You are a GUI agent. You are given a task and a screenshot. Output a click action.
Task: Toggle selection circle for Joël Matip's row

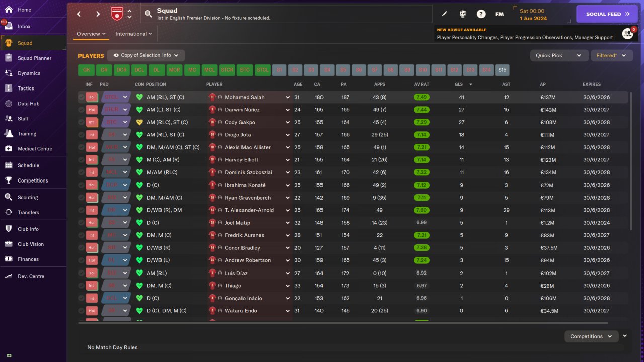coord(82,223)
